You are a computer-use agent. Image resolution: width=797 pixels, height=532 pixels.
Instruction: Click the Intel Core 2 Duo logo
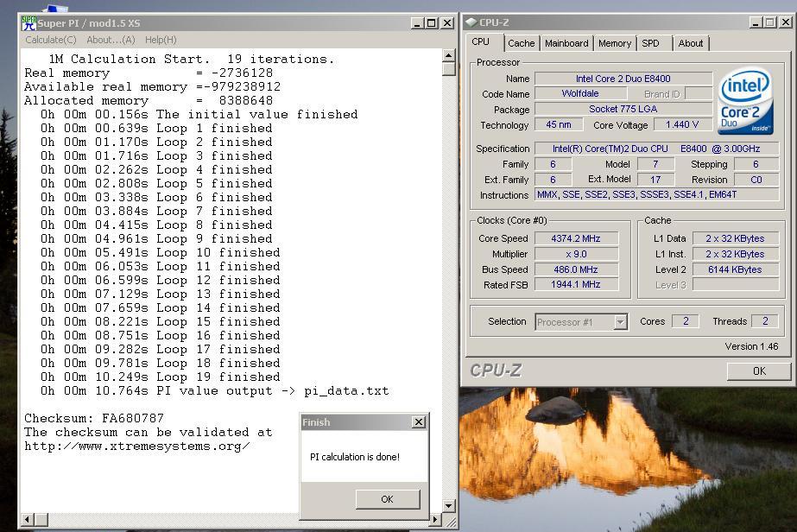pyautogui.click(x=746, y=102)
